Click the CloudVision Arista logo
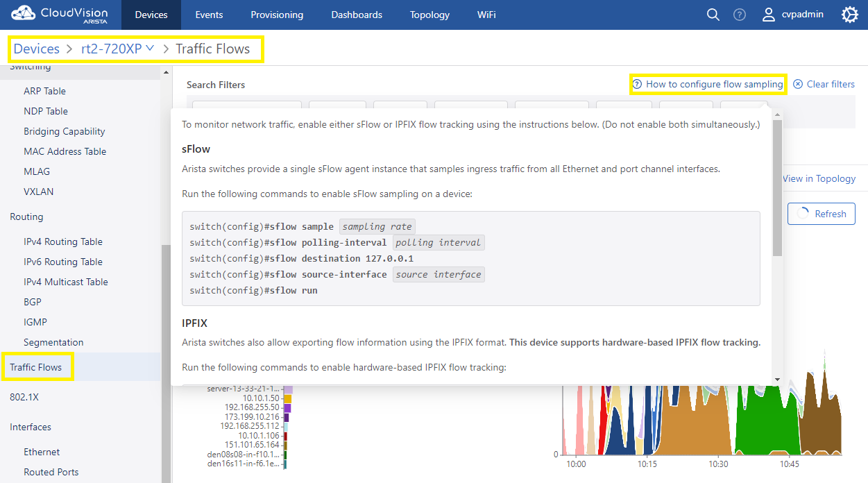This screenshot has width=868, height=483. tap(59, 14)
